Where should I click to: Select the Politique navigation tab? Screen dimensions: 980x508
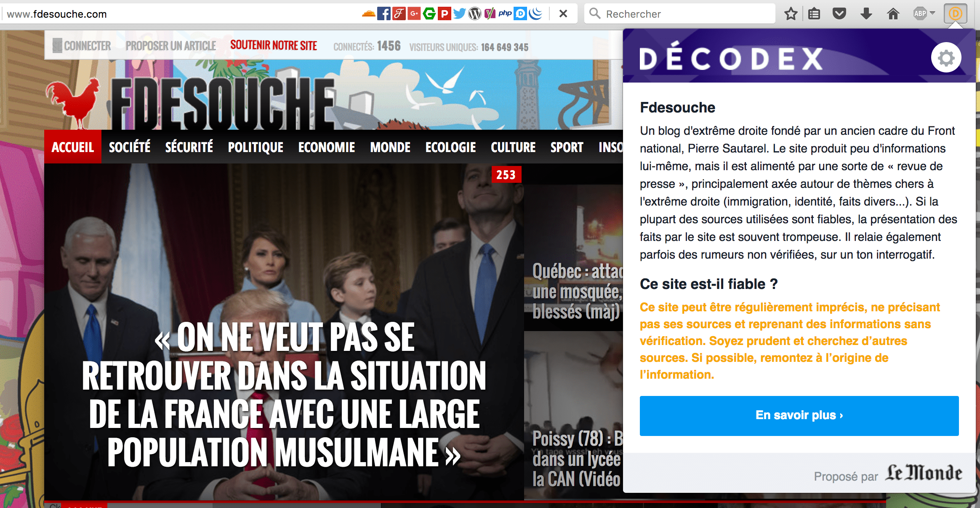[x=256, y=147]
